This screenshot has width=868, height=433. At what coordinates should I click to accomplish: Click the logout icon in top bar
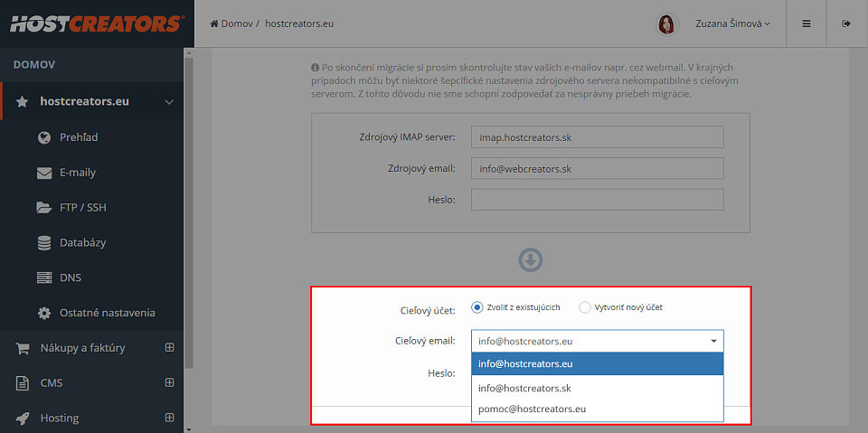[x=846, y=24]
